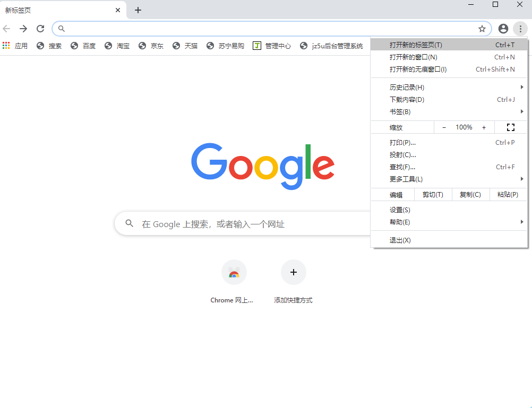Click the back navigation arrow
The height and width of the screenshot is (408, 532).
6,29
